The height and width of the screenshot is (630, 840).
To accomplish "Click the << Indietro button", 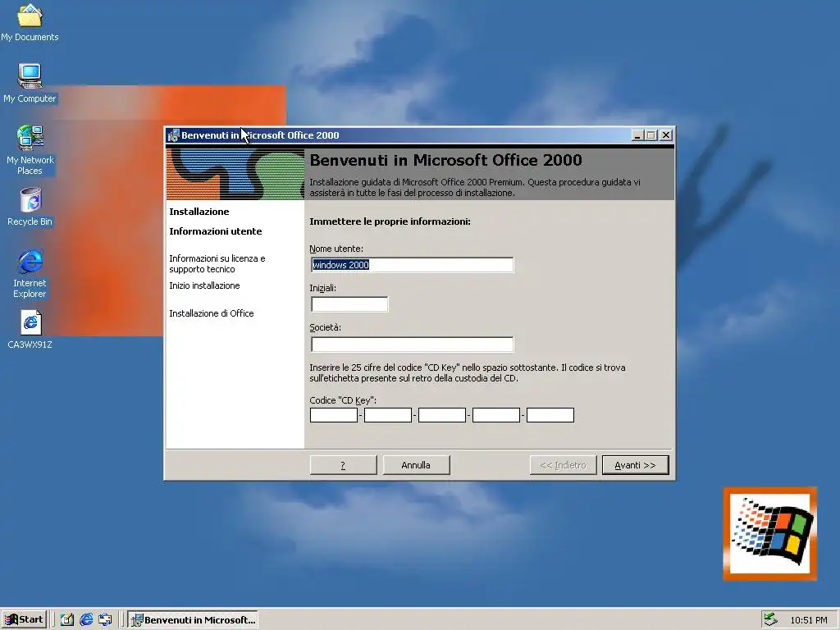I will coord(563,465).
